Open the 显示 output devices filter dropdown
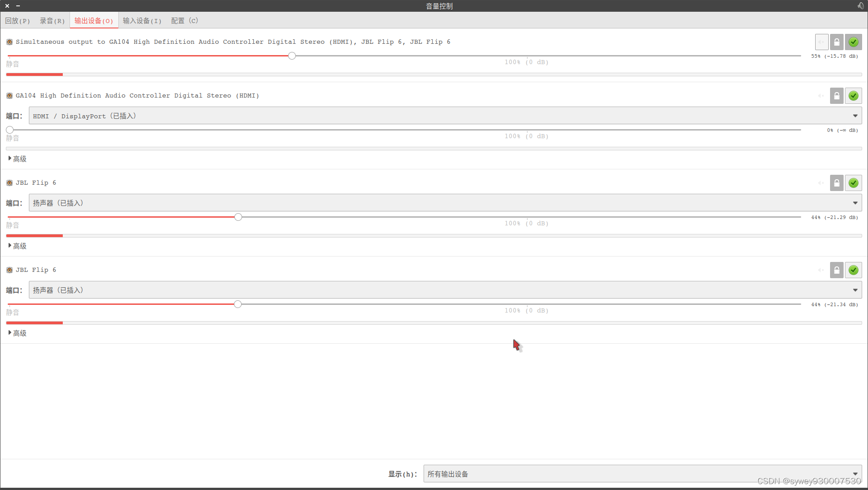 click(x=642, y=474)
